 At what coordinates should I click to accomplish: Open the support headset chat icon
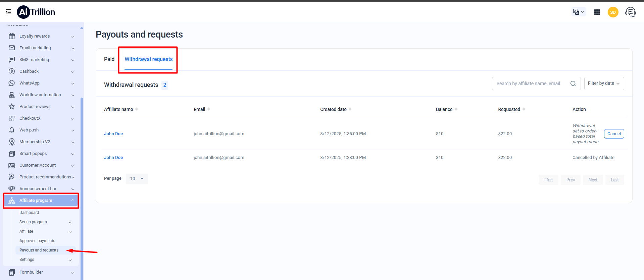630,12
